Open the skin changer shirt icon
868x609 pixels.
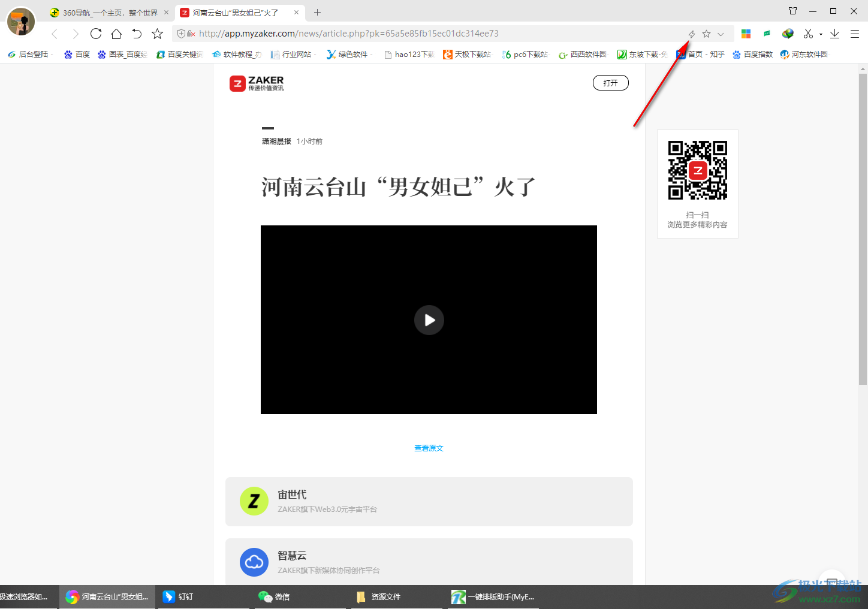click(x=792, y=11)
